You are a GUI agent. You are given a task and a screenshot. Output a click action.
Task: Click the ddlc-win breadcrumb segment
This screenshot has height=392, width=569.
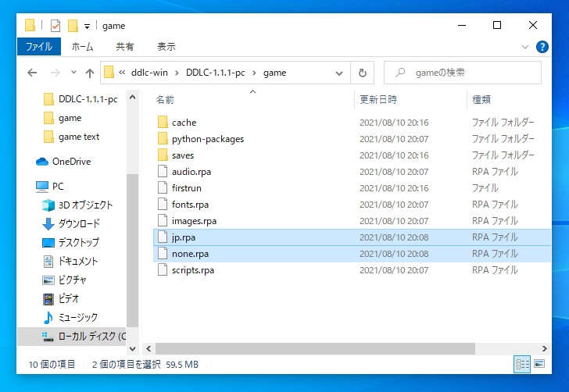(149, 73)
